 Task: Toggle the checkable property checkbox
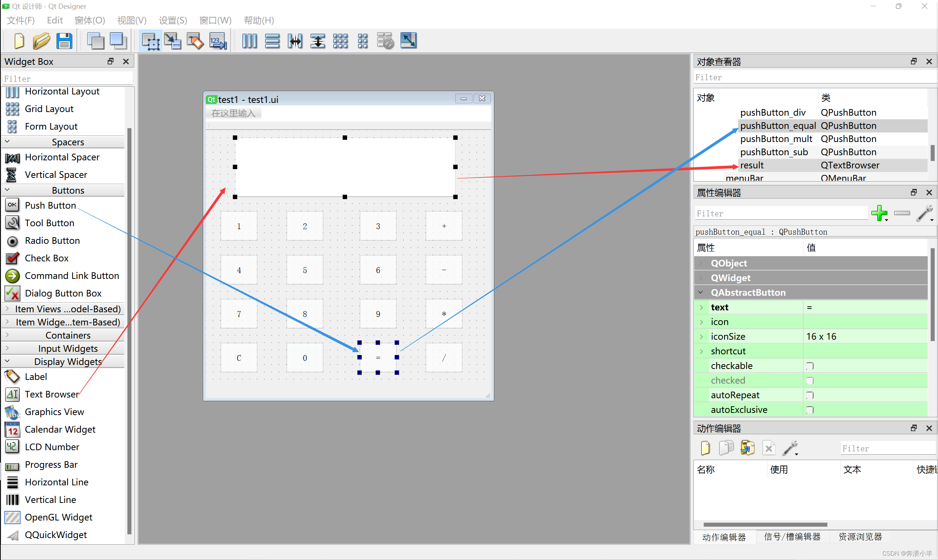[810, 366]
